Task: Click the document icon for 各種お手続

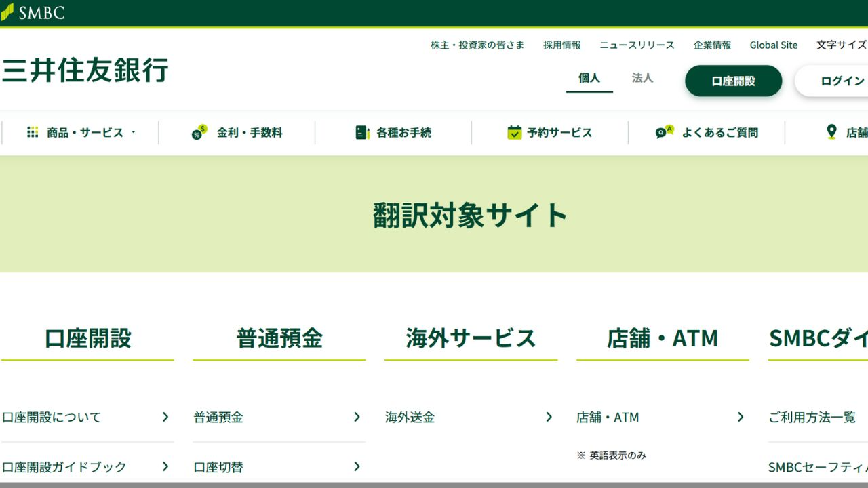Action: pos(362,132)
